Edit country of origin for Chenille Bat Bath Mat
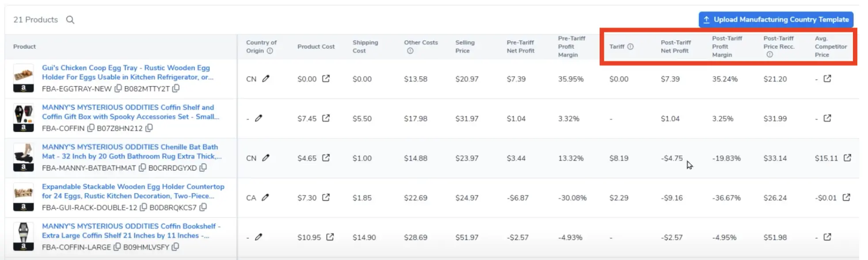The width and height of the screenshot is (868, 260). [266, 158]
